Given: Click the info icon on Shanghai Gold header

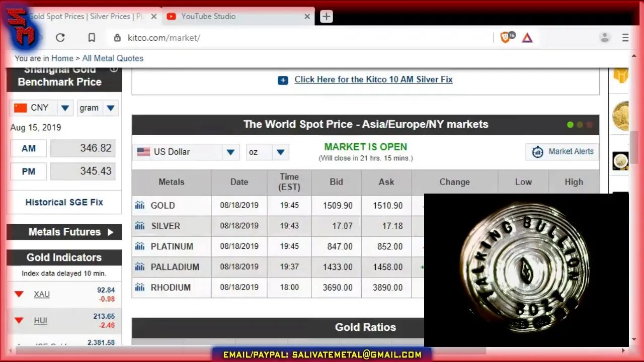Looking at the screenshot, I should pyautogui.click(x=114, y=69).
